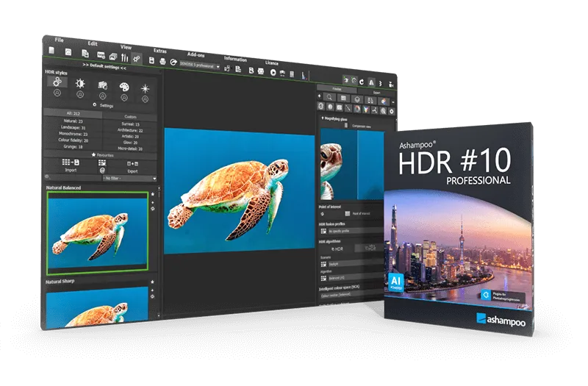588x386 pixels.
Task: Click the warning triangle icon in right panel
Action: click(x=371, y=82)
